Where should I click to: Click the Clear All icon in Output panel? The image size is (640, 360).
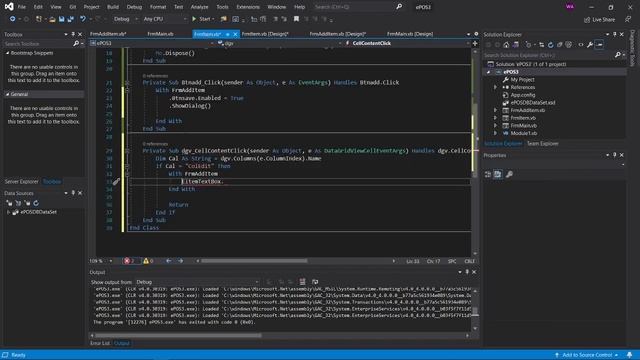pos(302,282)
